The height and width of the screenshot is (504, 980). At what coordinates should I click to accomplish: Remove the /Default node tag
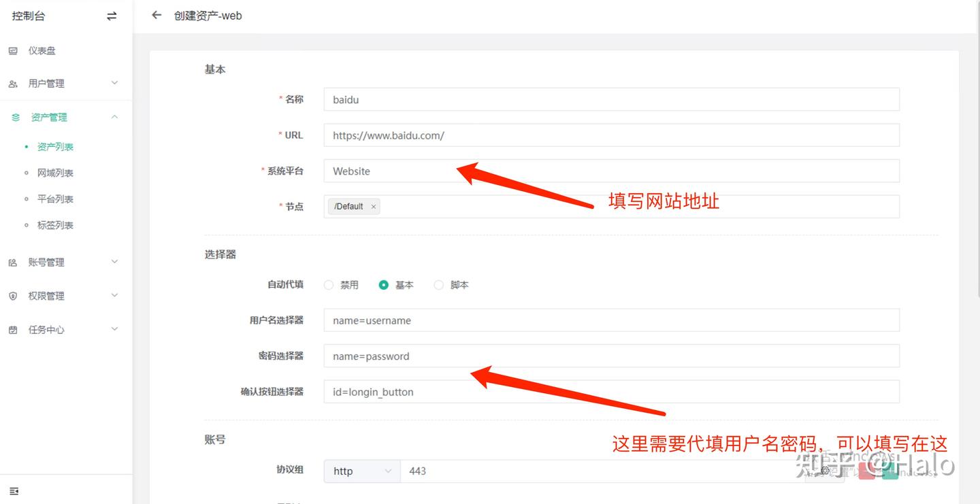pyautogui.click(x=373, y=206)
